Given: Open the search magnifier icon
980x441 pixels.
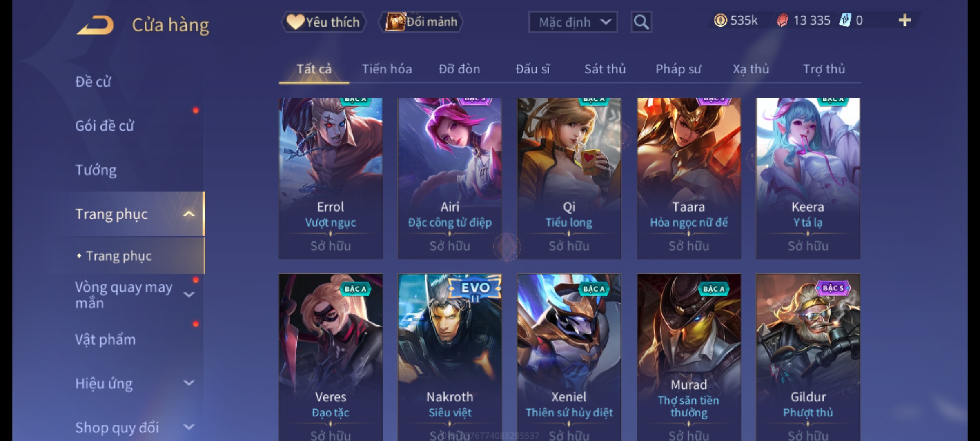Looking at the screenshot, I should [641, 22].
